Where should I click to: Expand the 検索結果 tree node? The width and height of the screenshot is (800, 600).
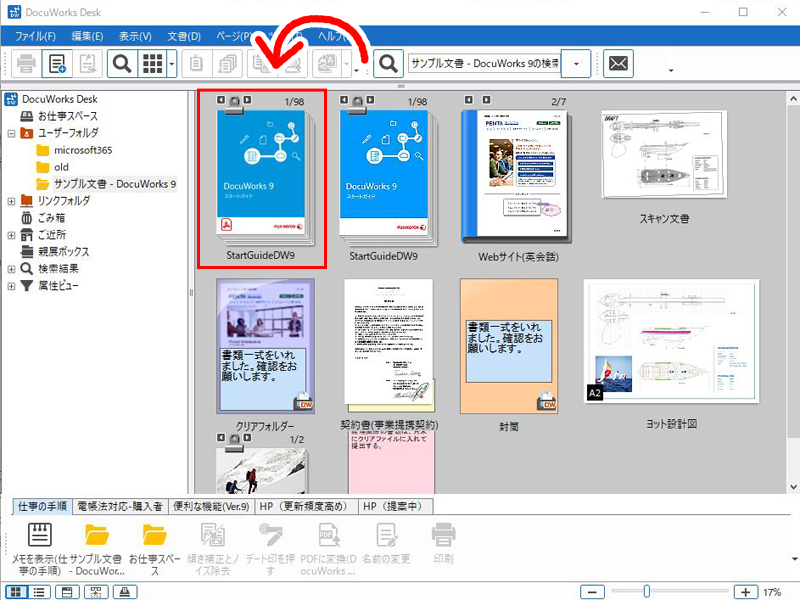click(11, 269)
